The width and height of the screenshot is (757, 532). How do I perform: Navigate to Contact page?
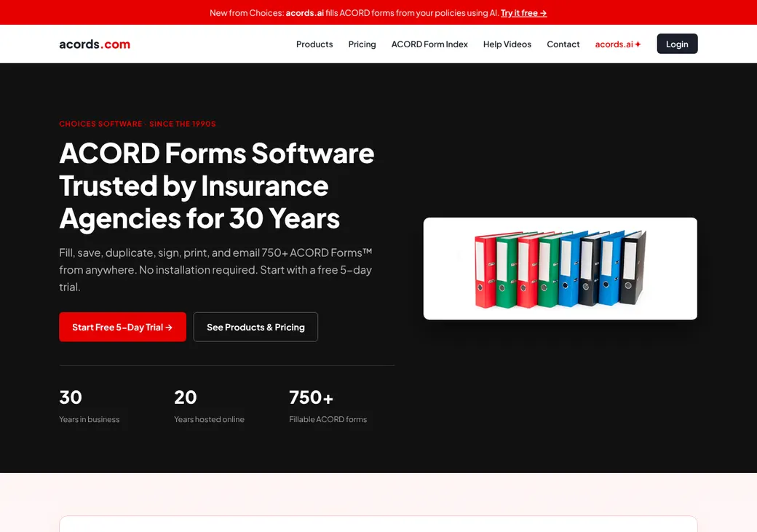pyautogui.click(x=563, y=44)
